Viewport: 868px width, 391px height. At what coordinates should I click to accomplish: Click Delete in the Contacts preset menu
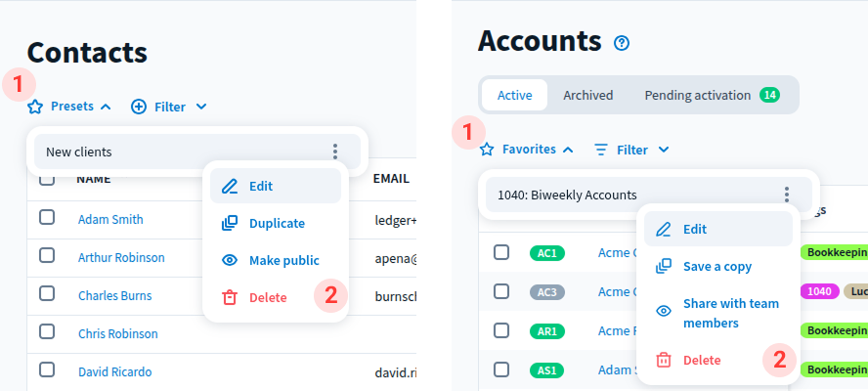point(267,297)
